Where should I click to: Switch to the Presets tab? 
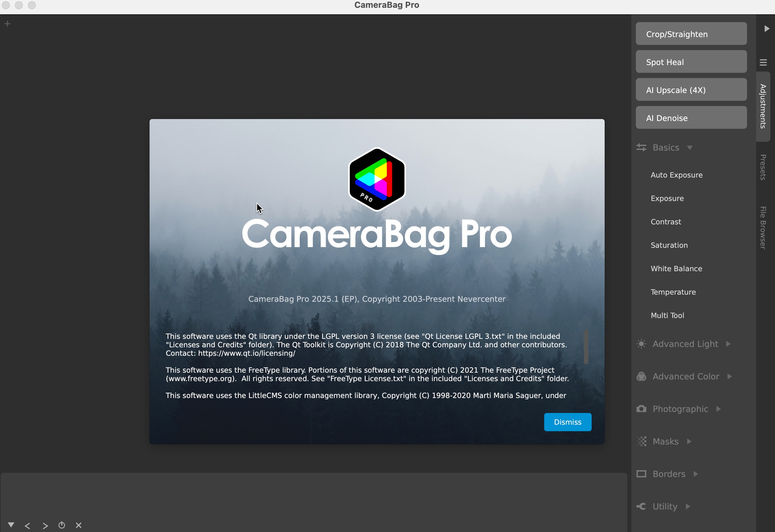click(763, 167)
